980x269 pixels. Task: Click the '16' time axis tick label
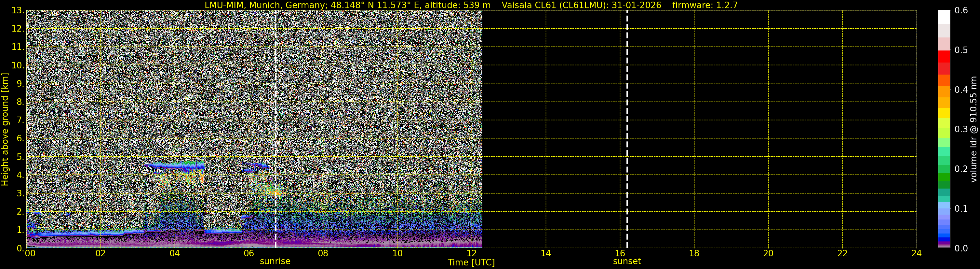coord(620,253)
